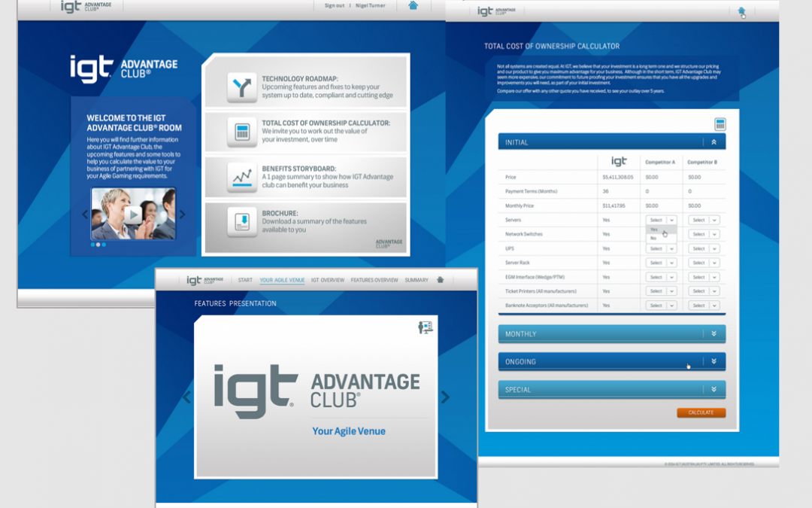The height and width of the screenshot is (508, 812).
Task: Open Competitor A Servers dropdown
Action: pos(662,220)
